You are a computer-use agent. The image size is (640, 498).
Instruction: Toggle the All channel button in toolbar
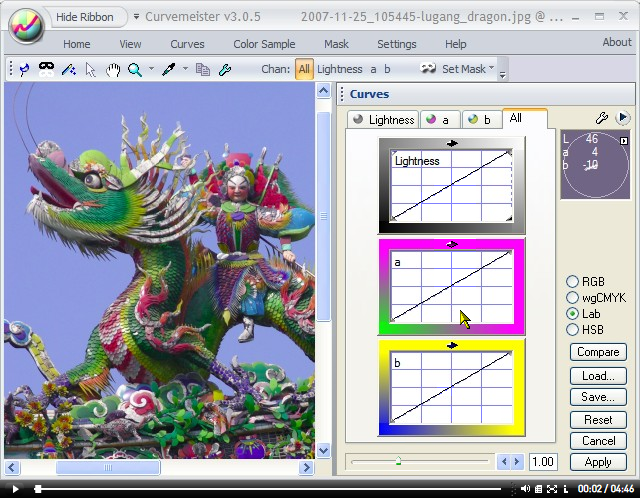pos(304,69)
